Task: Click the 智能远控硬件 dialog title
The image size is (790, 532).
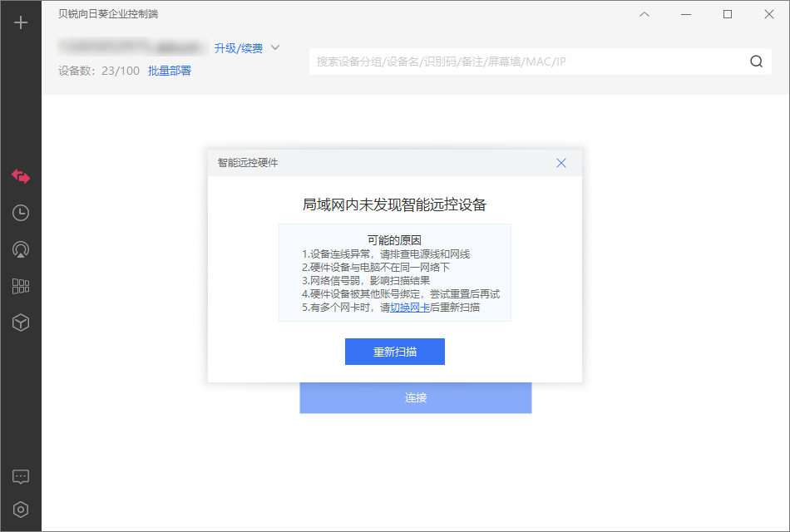Action: (248, 163)
